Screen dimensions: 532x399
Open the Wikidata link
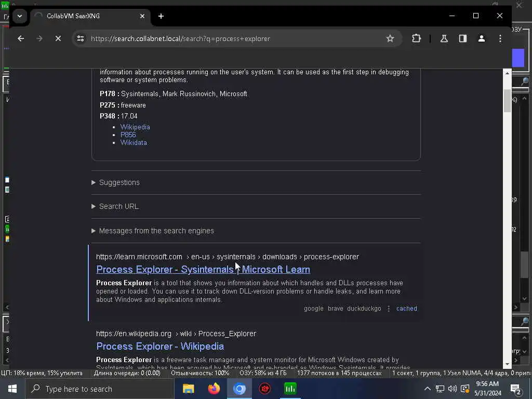click(x=134, y=142)
